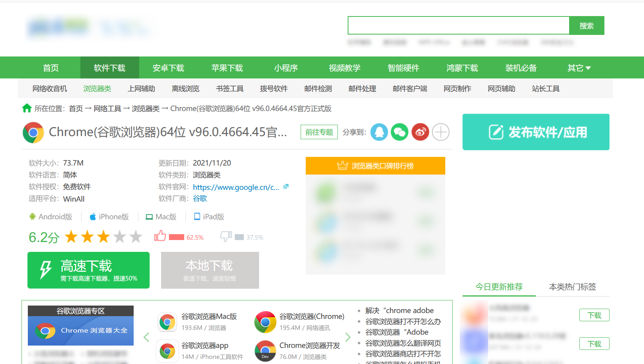The height and width of the screenshot is (364, 644).
Task: Click the right carousel arrow
Action: coord(348,337)
